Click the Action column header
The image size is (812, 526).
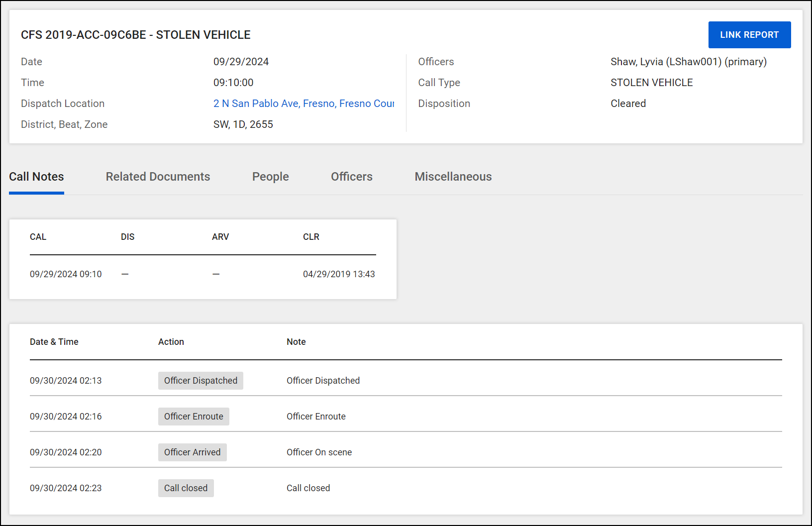point(171,342)
